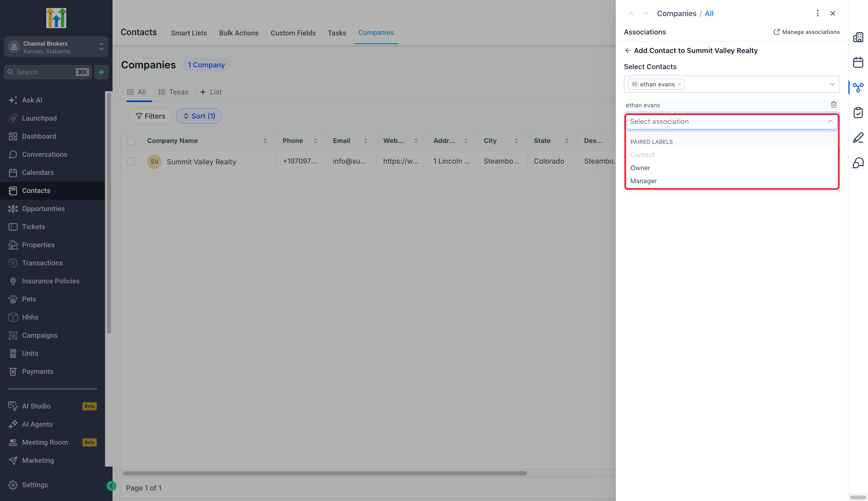Click the Sort (1) button
The width and height of the screenshot is (868, 501).
point(199,116)
